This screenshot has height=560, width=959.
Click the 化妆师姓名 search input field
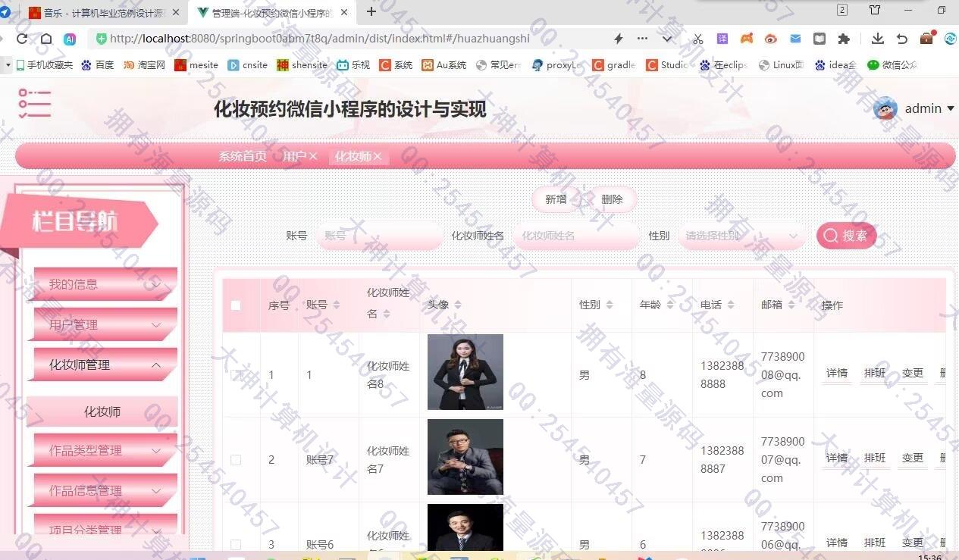tap(576, 236)
